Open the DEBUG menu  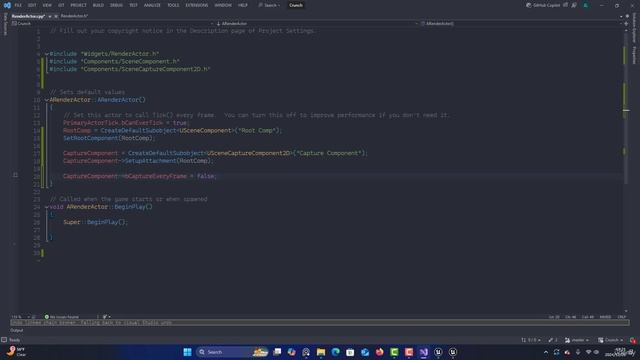click(x=116, y=5)
